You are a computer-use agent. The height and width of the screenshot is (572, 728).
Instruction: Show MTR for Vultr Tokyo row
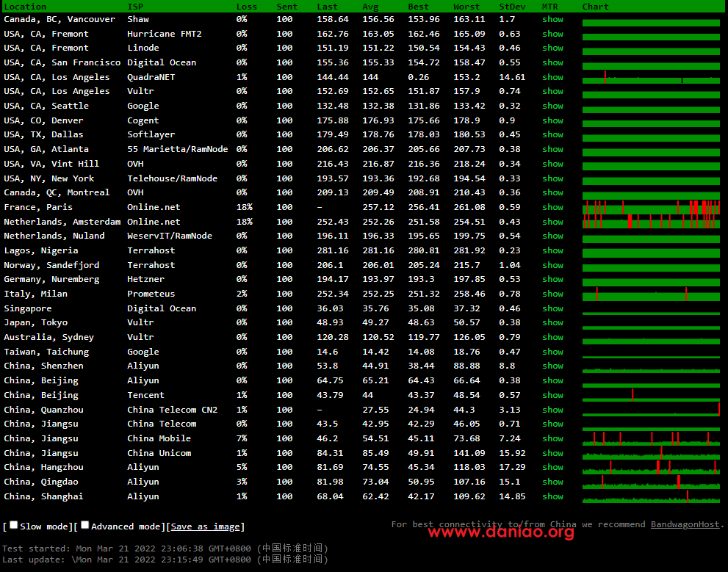tap(552, 322)
